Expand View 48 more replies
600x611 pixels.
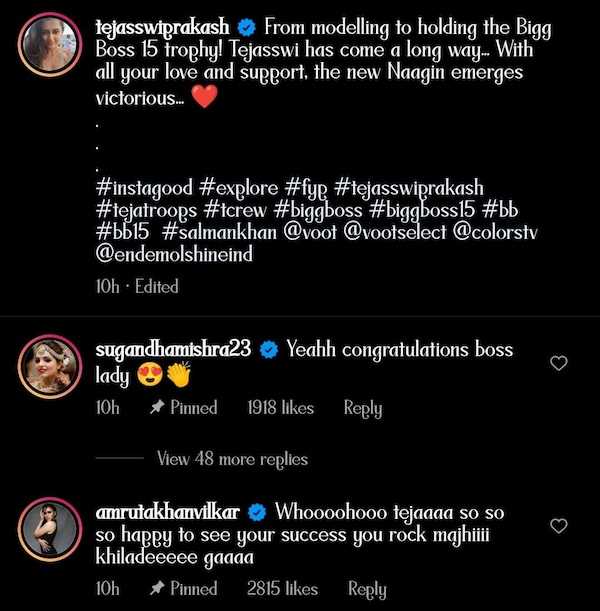[232, 459]
